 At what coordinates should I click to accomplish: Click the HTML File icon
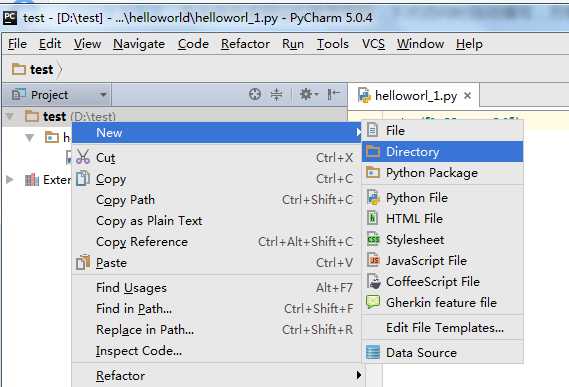click(373, 218)
